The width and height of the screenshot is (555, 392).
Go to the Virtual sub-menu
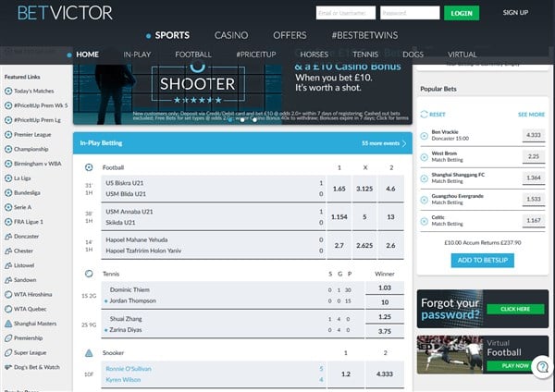tap(462, 55)
